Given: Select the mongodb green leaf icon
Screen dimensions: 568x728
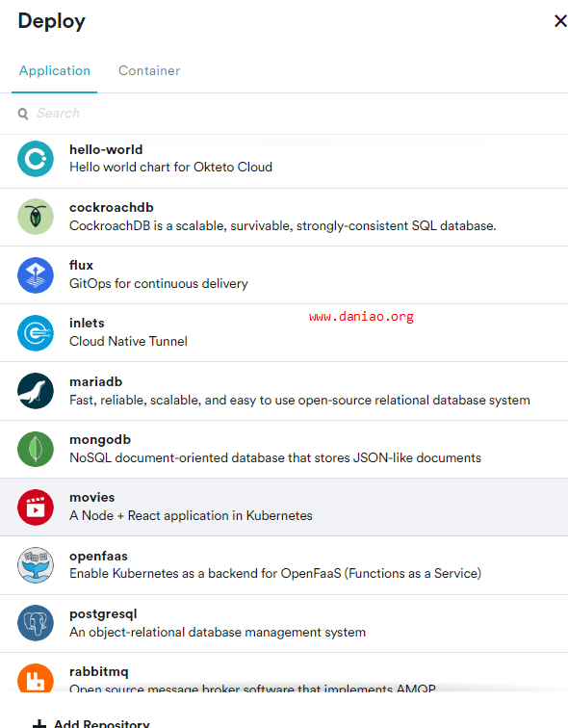Looking at the screenshot, I should 36,449.
